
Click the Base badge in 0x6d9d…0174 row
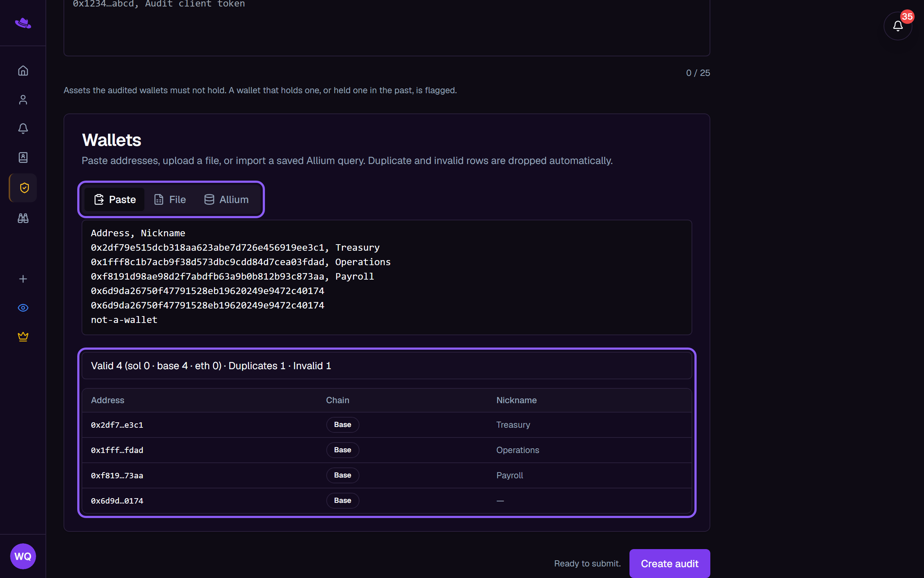(x=343, y=500)
